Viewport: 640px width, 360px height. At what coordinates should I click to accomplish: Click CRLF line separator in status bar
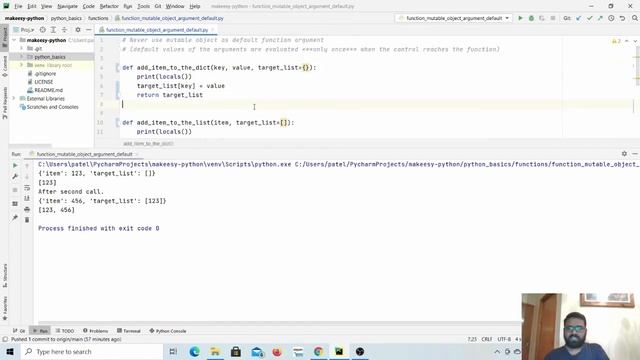pyautogui.click(x=487, y=339)
